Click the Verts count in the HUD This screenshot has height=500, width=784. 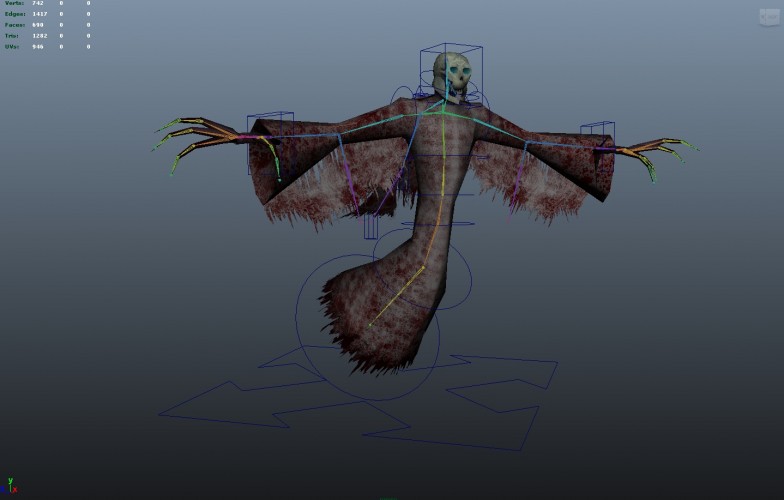38,3
